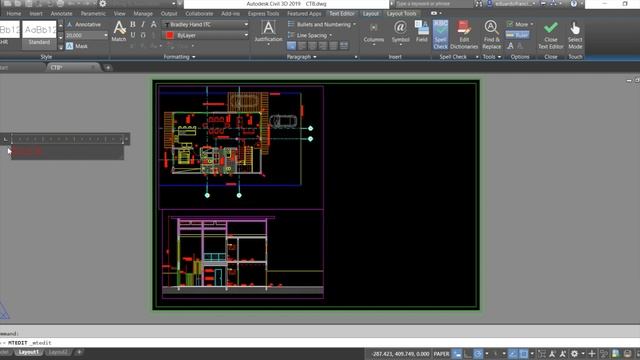Open the View ribbon tab
The image size is (640, 360).
tap(120, 13)
